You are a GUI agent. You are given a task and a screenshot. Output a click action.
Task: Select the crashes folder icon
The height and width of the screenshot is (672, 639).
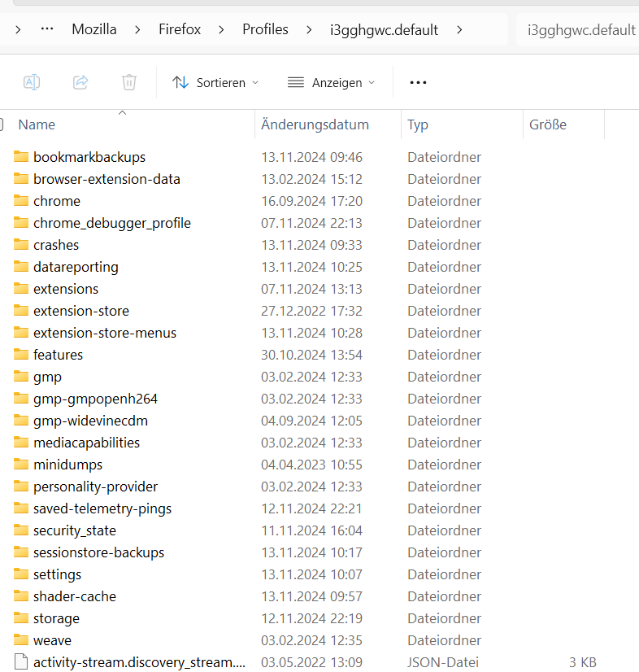[x=21, y=244]
